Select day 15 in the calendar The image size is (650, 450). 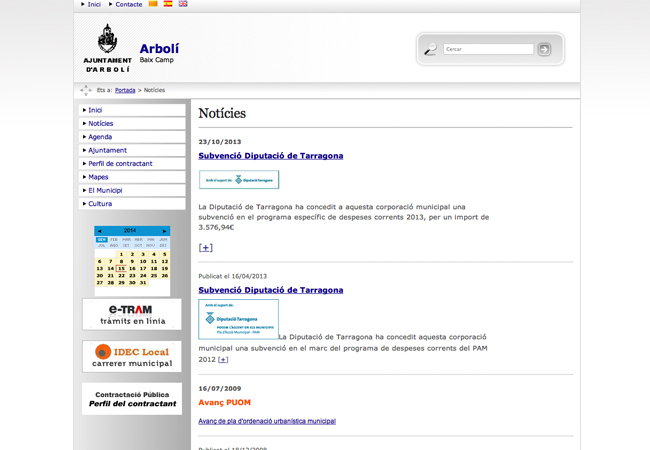coord(121,269)
